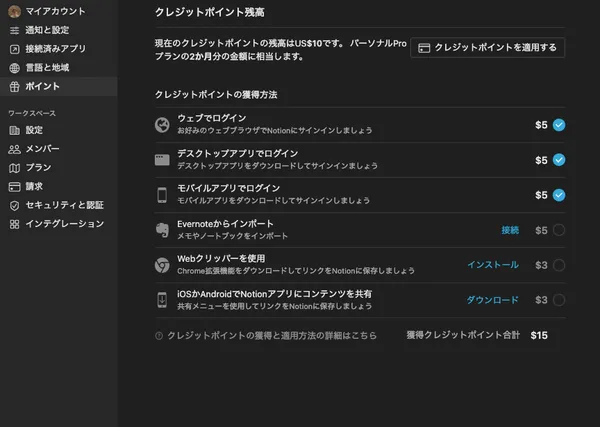Click the インテグレーション grid icon
Viewport: 600px width, 427px height.
[15, 224]
